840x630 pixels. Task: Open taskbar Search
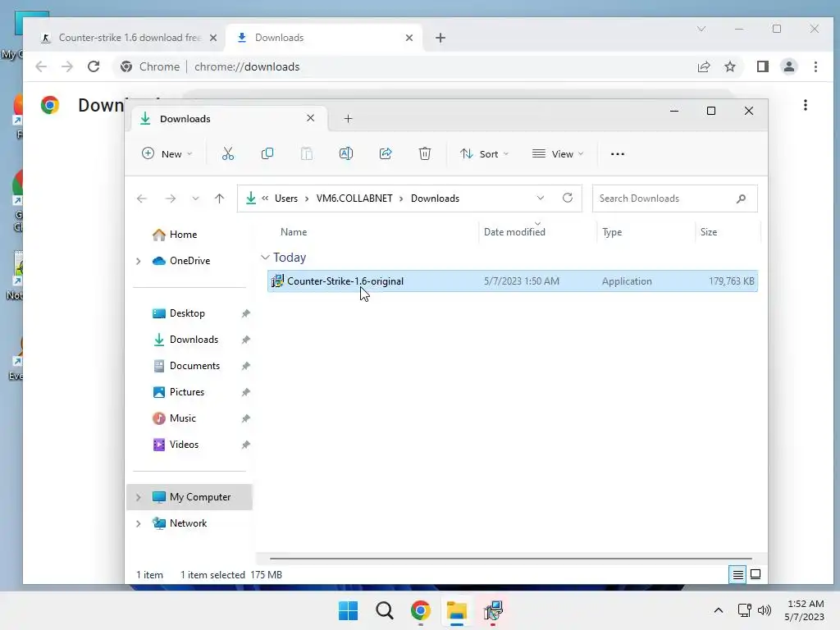click(x=384, y=610)
